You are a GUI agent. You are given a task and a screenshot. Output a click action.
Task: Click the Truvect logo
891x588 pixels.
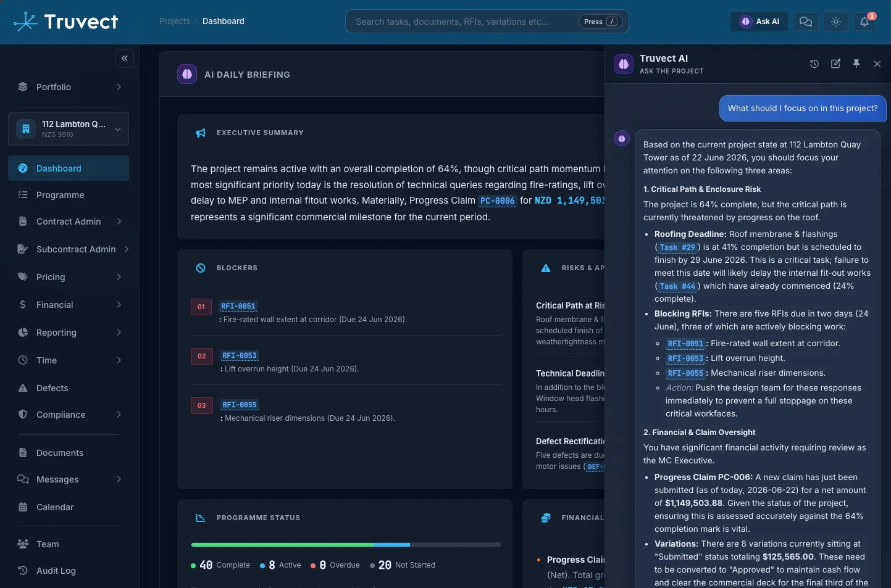point(66,22)
